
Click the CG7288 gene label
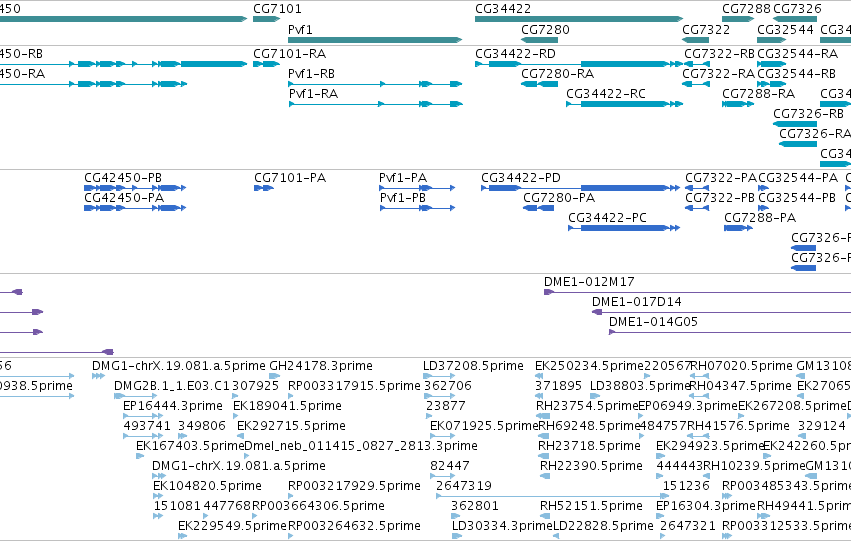coord(746,9)
